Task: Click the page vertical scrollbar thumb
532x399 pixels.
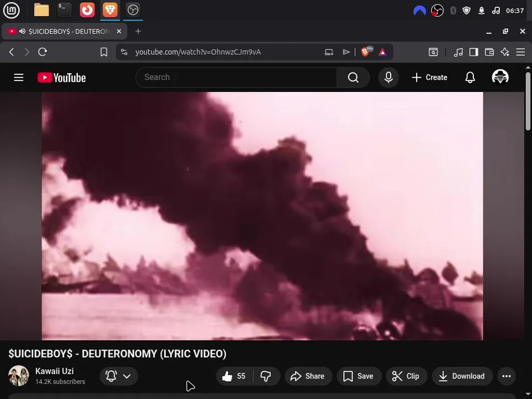Action: click(x=528, y=101)
